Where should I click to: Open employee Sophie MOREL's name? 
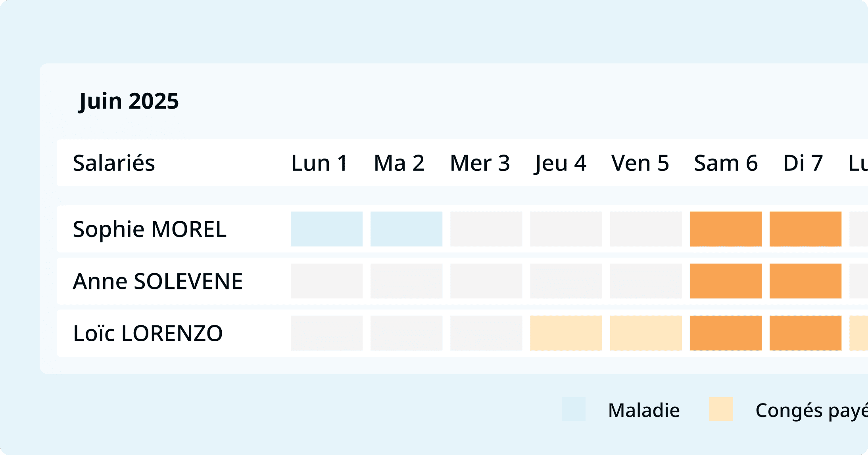pyautogui.click(x=150, y=229)
